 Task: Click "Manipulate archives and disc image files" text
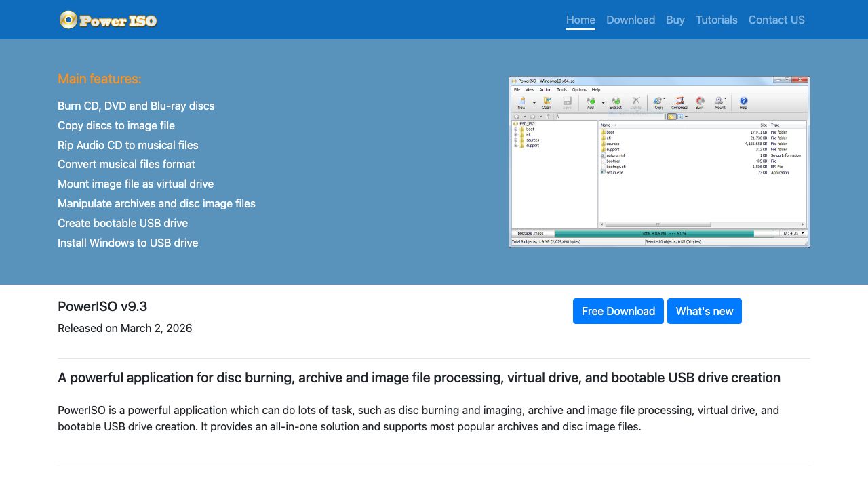157,203
